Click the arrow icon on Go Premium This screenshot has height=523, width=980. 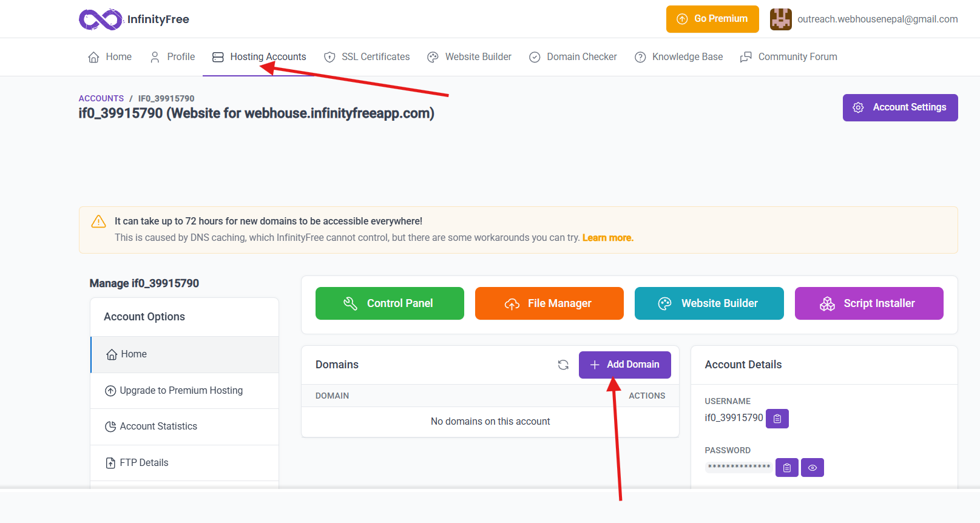pyautogui.click(x=682, y=19)
